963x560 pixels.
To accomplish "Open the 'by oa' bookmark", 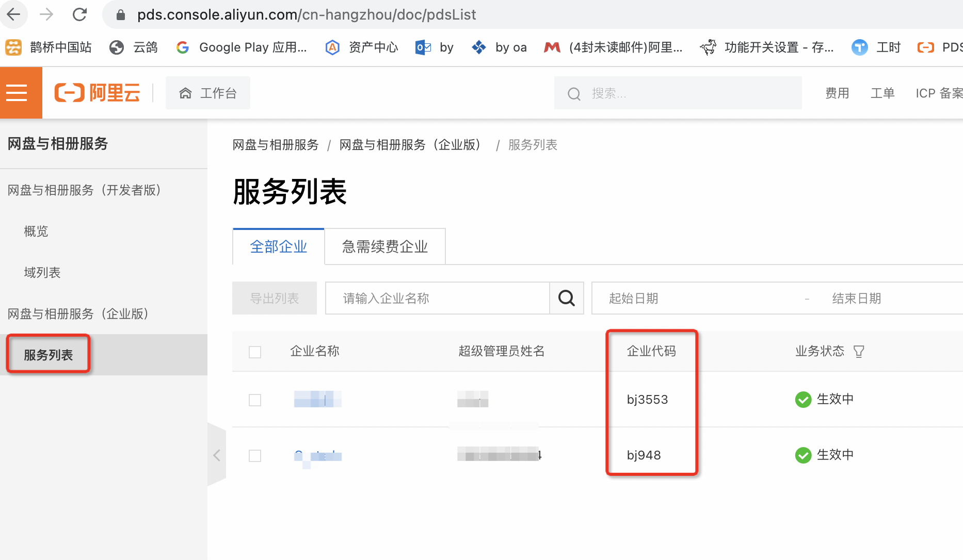I will point(499,47).
